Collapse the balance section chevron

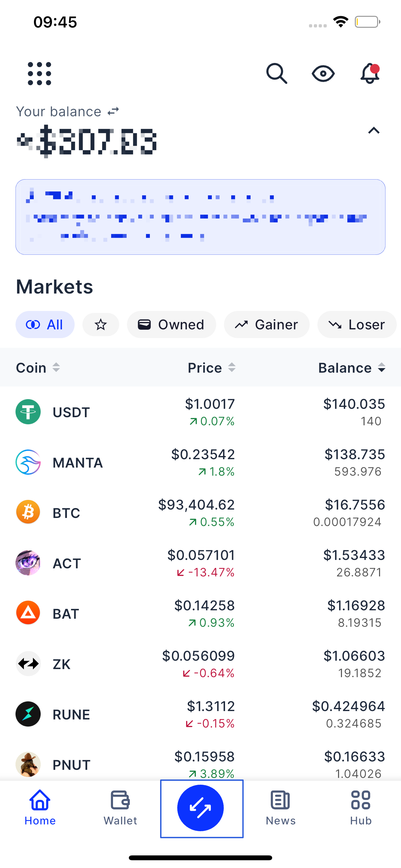click(x=374, y=130)
